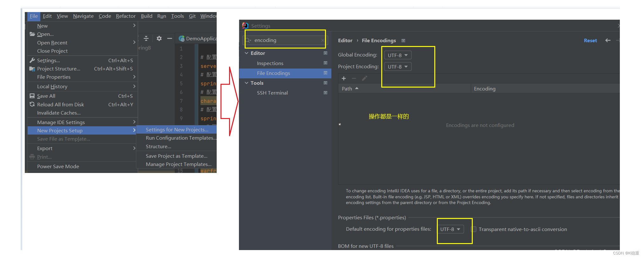
Task: Click the plus icon to add path
Action: pyautogui.click(x=344, y=78)
